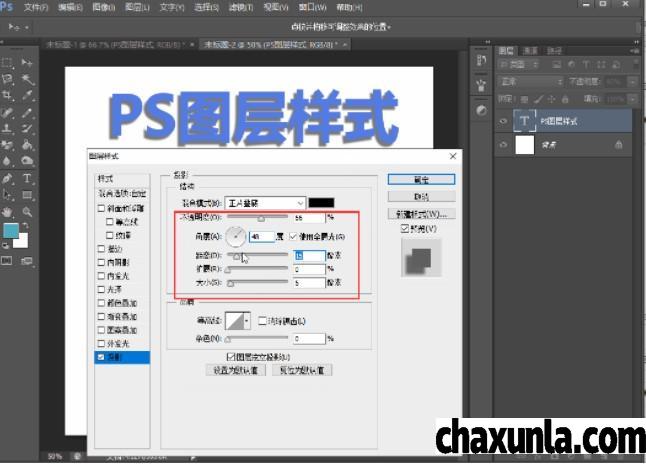Select the Sponge tool
The image size is (646, 464).
(27, 161)
